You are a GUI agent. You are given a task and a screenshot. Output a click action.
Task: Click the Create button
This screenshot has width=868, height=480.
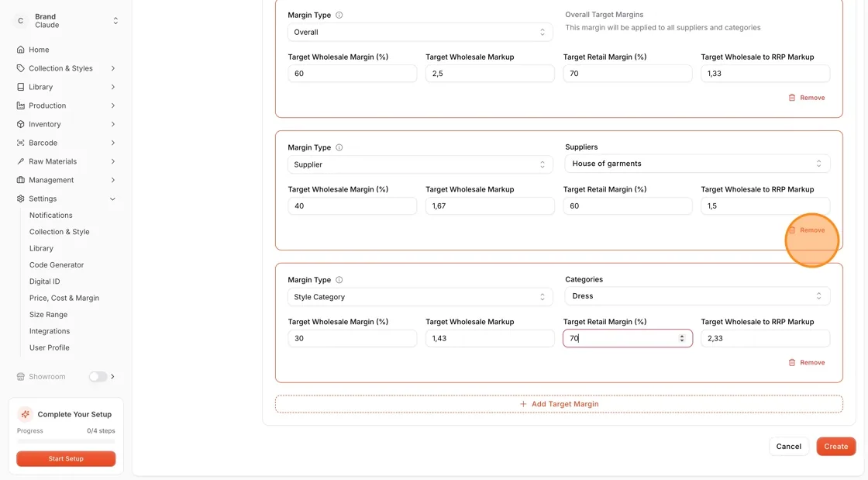pyautogui.click(x=836, y=446)
